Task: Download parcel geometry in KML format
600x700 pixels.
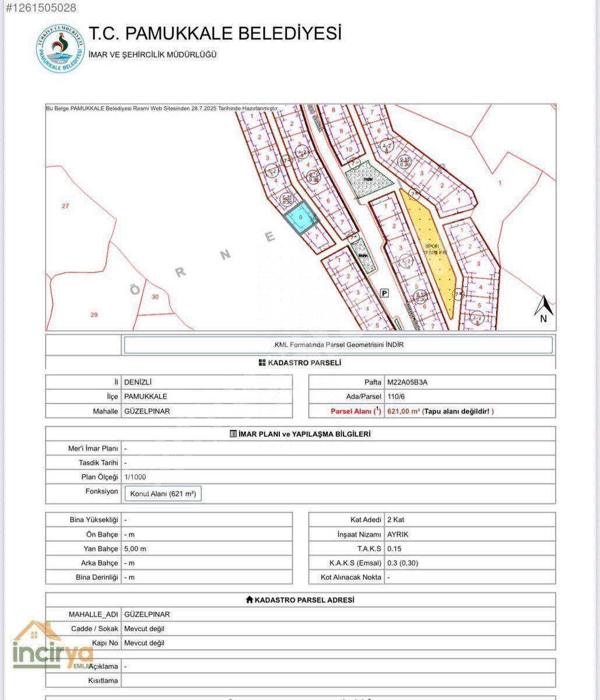Action: (338, 345)
